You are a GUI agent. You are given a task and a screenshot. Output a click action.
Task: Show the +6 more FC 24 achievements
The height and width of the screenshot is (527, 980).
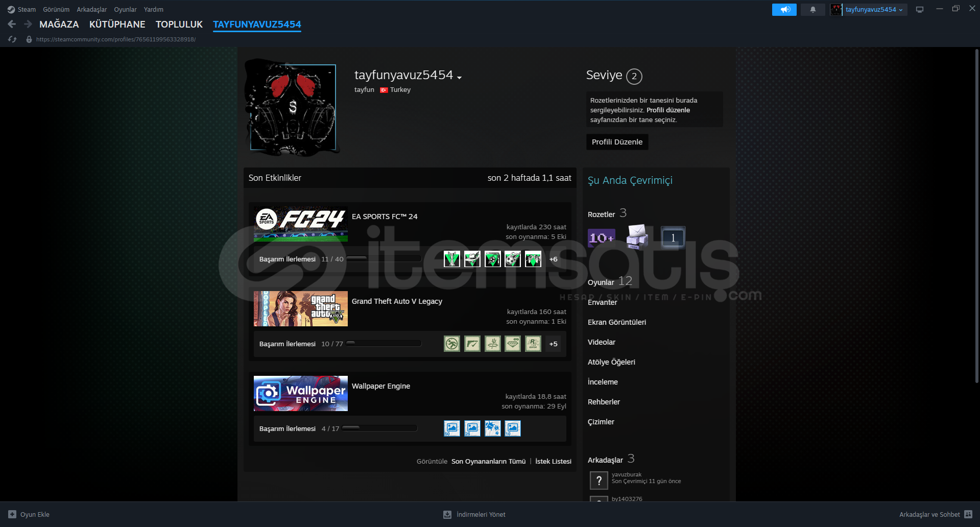[554, 259]
